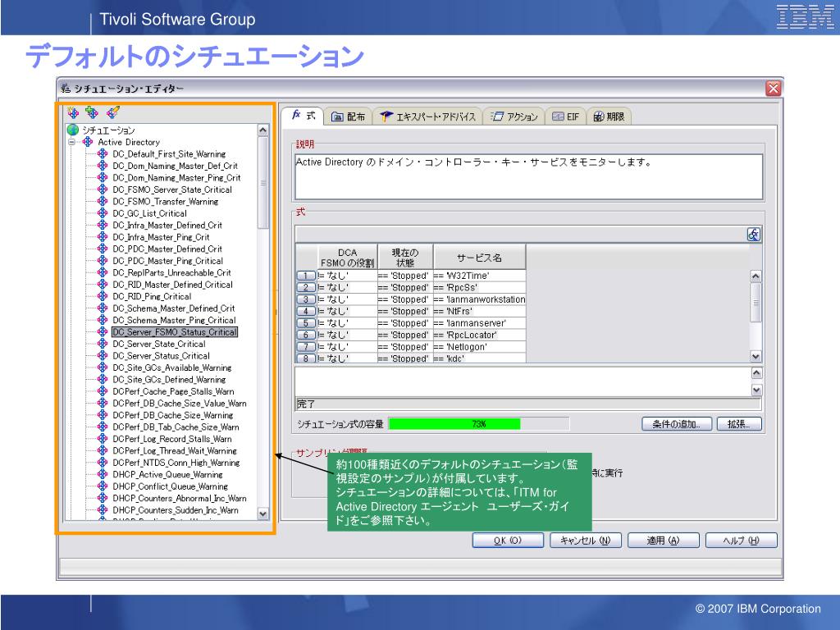This screenshot has height=630, width=840.
Task: Select DC_Server_FSMO_Status_Critical in the tree
Action: [x=175, y=332]
